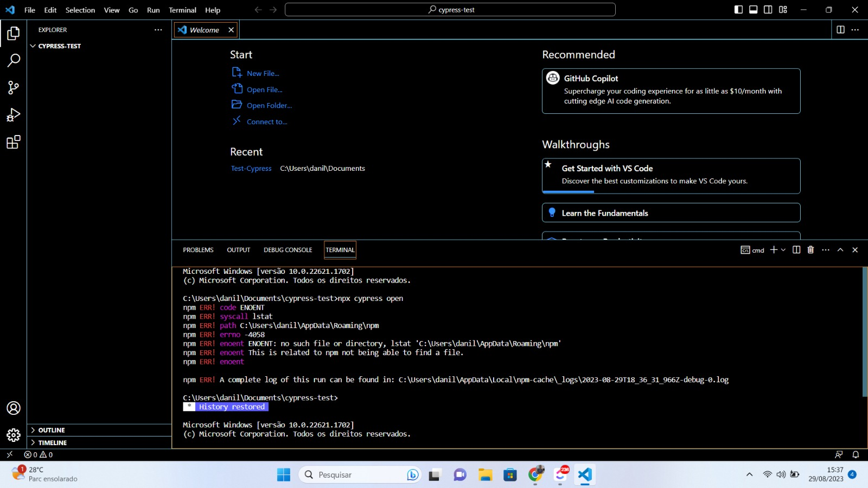The width and height of the screenshot is (868, 488).
Task: Create a new terminal with plus icon
Action: tap(774, 249)
